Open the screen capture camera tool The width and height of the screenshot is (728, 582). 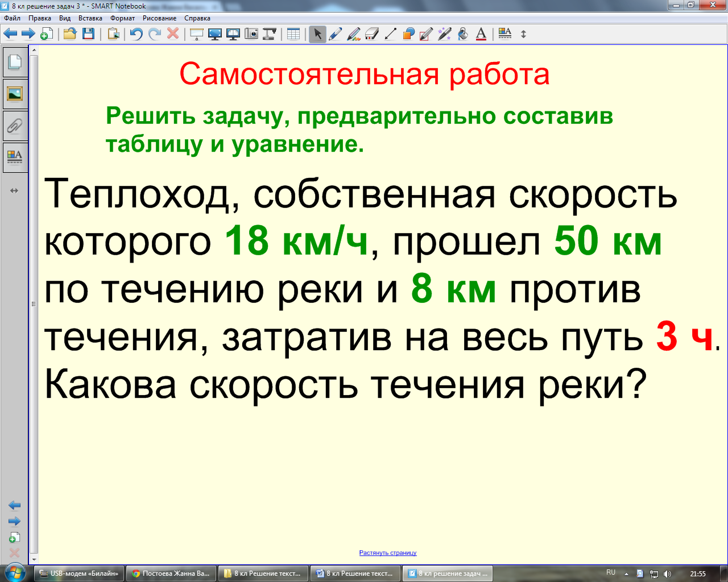point(251,34)
